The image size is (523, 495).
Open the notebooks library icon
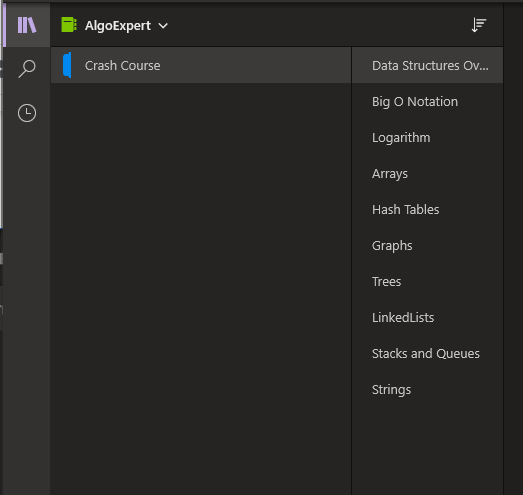coord(27,25)
